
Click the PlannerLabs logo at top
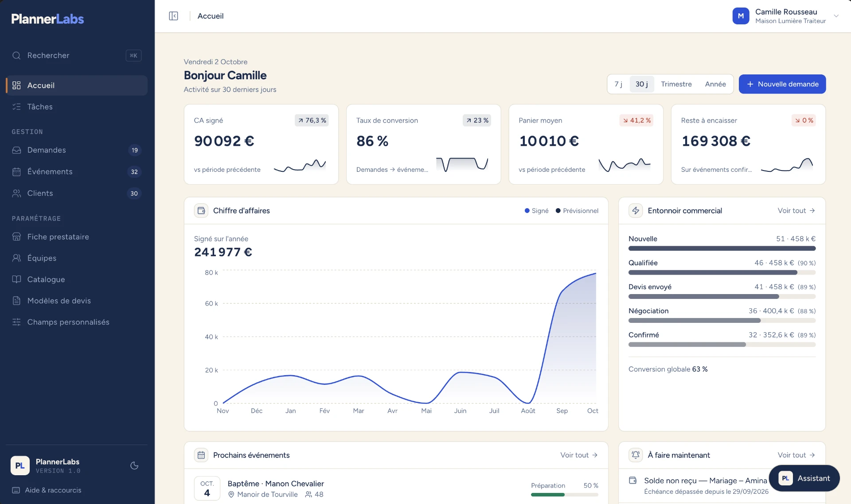pos(47,19)
